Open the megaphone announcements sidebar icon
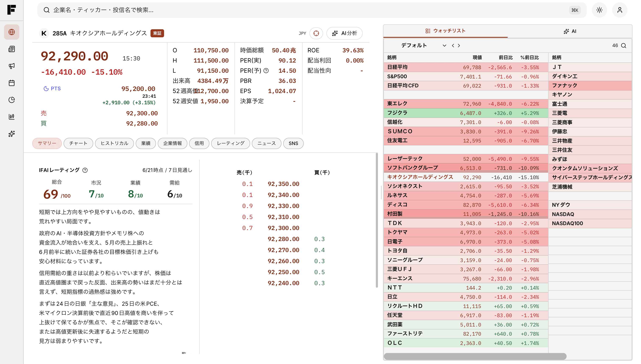Image resolution: width=641 pixels, height=364 pixels. [11, 66]
